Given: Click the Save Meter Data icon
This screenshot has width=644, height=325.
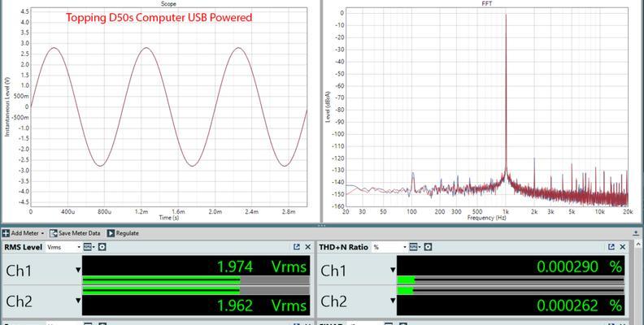Looking at the screenshot, I should coord(53,233).
